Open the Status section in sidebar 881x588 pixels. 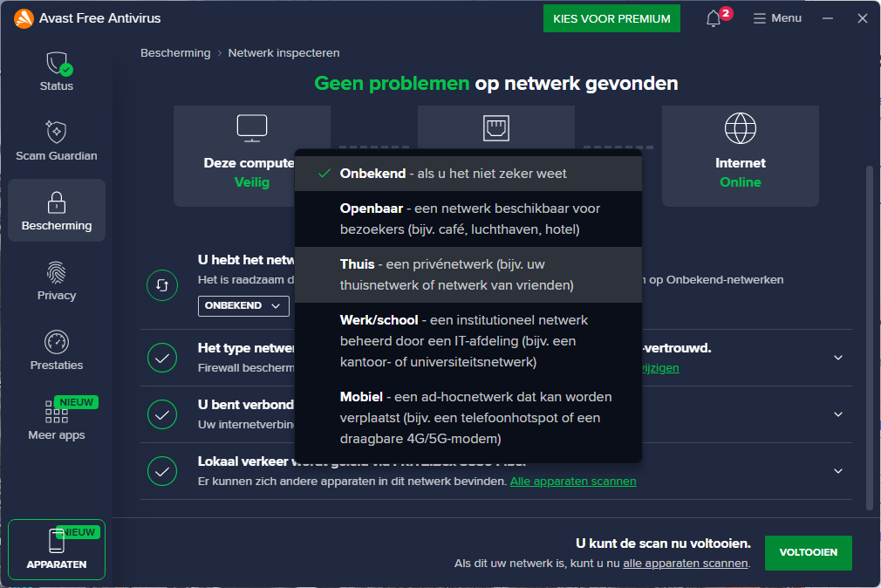coord(56,72)
